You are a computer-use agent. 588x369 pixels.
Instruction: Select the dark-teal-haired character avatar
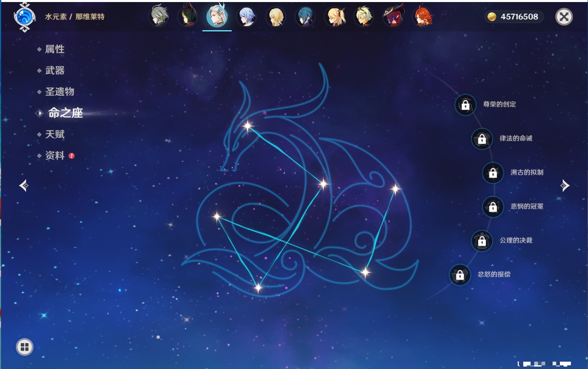click(305, 17)
